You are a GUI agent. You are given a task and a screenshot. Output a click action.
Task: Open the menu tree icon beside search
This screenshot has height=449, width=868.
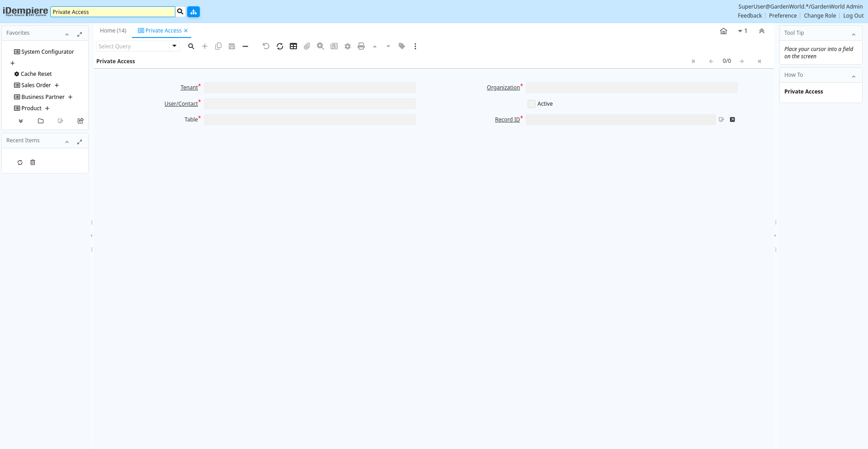[193, 12]
